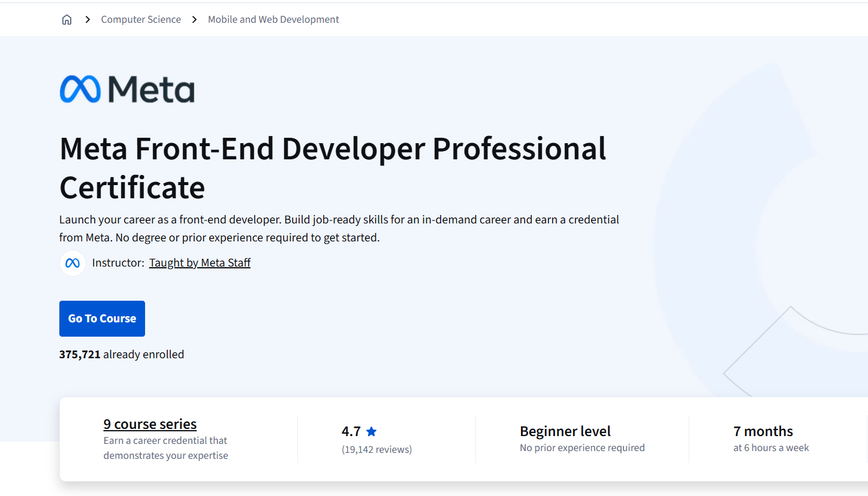The image size is (868, 496).
Task: Click the first breadcrumb chevron separator
Action: [x=88, y=19]
